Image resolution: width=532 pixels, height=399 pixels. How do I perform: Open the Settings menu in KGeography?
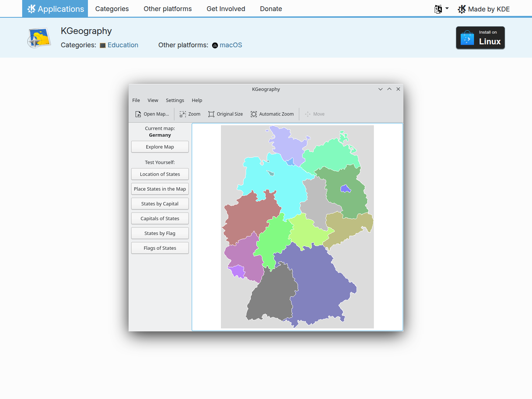click(175, 100)
